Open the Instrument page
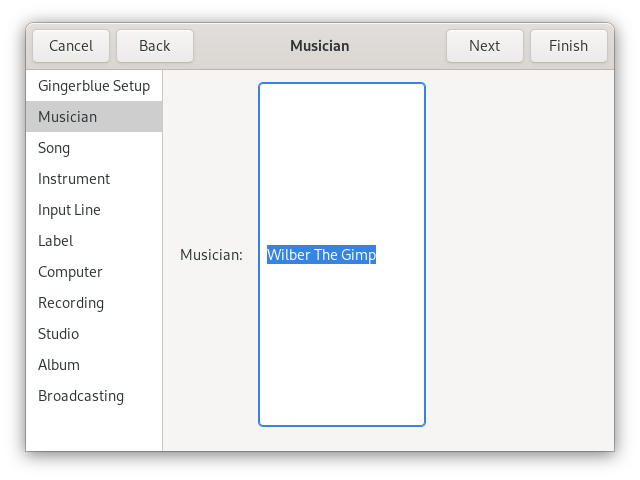 pos(74,179)
